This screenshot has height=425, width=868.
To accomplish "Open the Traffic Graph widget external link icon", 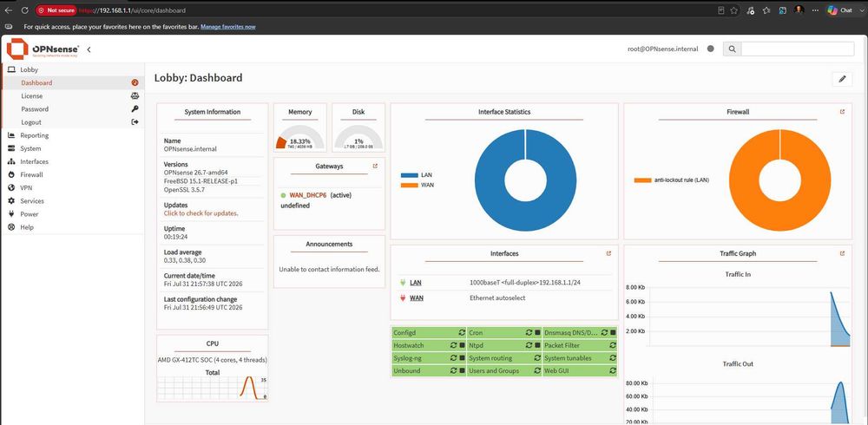I will [842, 253].
